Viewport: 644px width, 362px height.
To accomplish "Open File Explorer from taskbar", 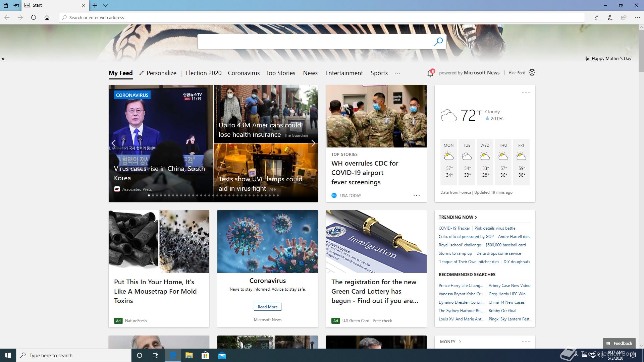I will click(x=189, y=355).
